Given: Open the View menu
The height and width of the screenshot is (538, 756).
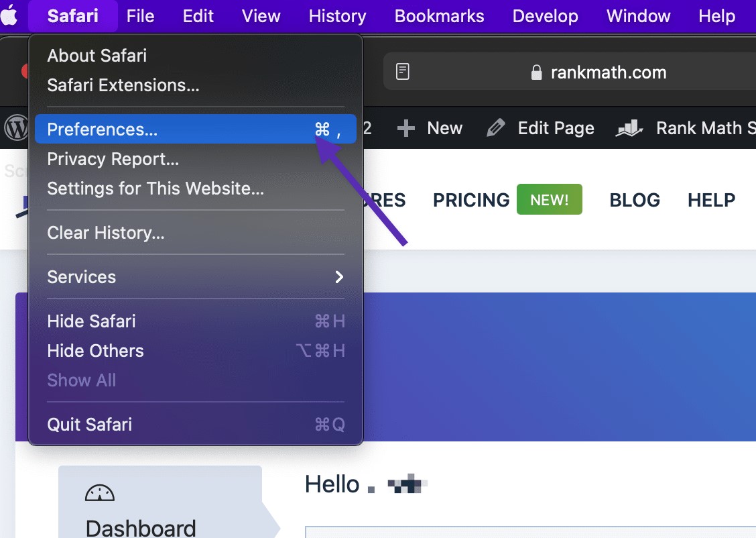Looking at the screenshot, I should (261, 16).
